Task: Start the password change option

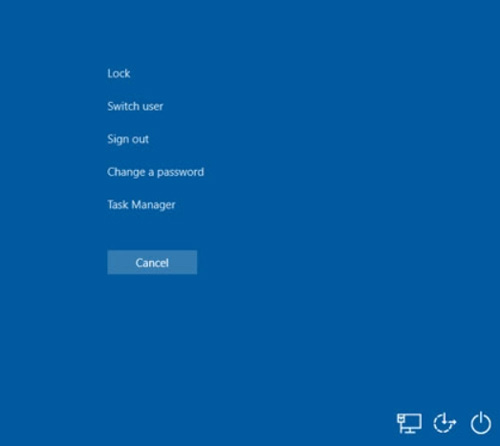Action: click(155, 172)
